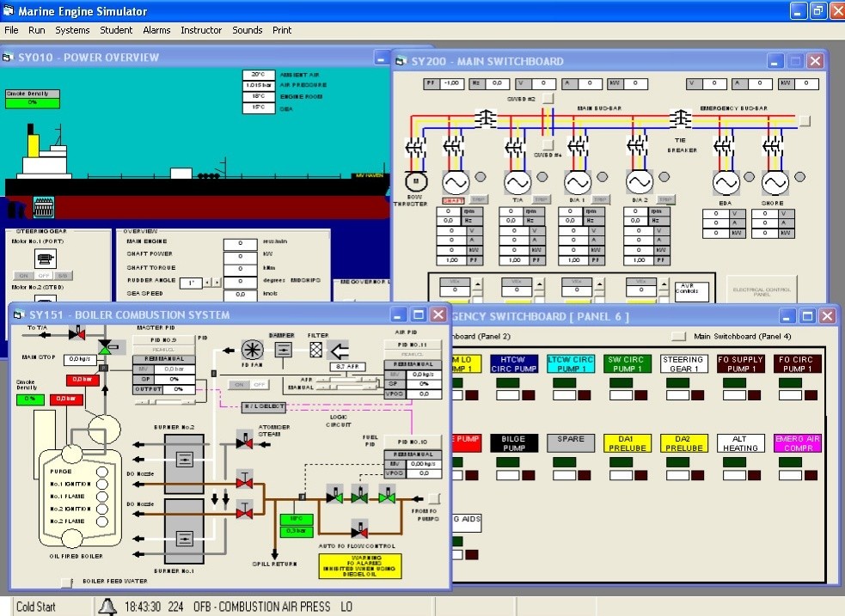Select the shore supply generator symbol

tap(775, 182)
